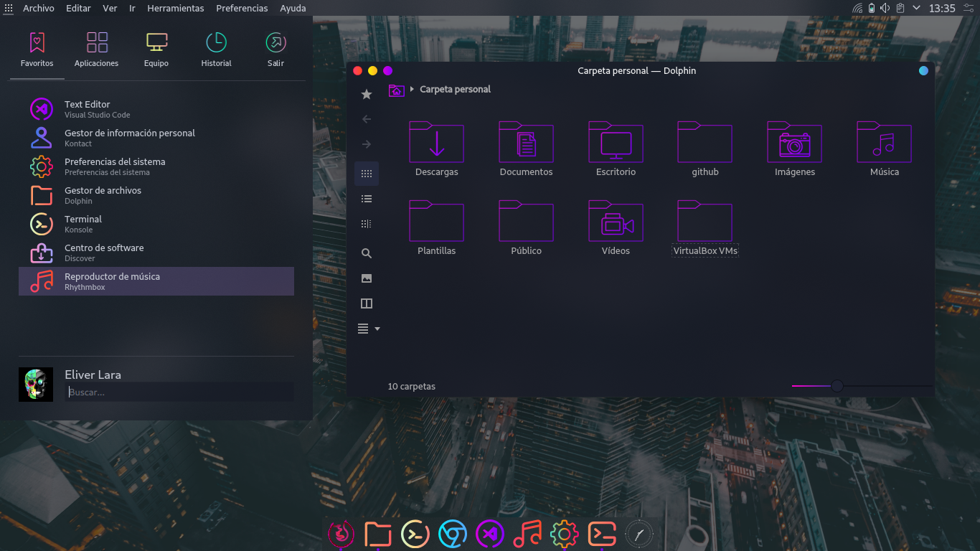
Task: Open the Descargas folder
Action: (436, 149)
